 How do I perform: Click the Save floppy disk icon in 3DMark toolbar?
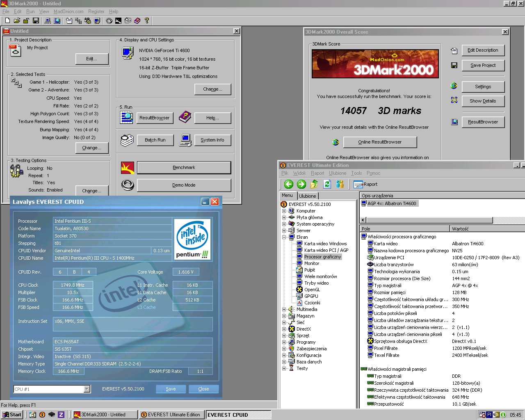tap(36, 21)
